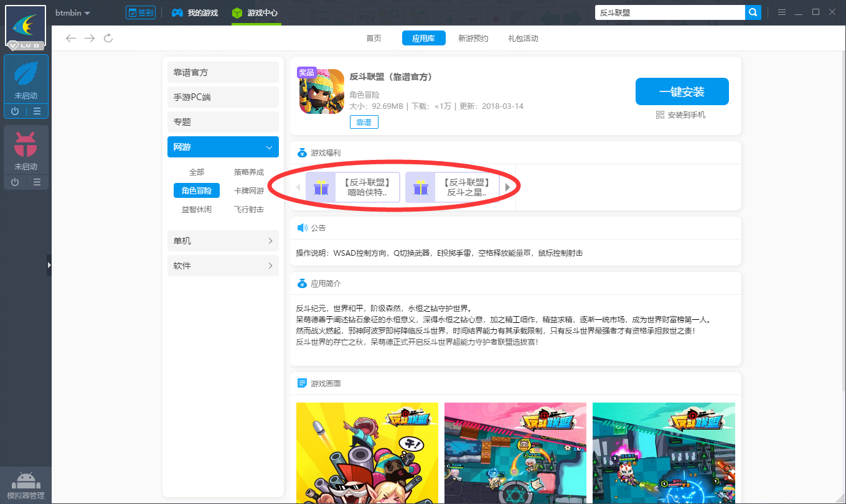Screen dimensions: 846x504
Task: Open the 首页 tab
Action: pos(374,39)
